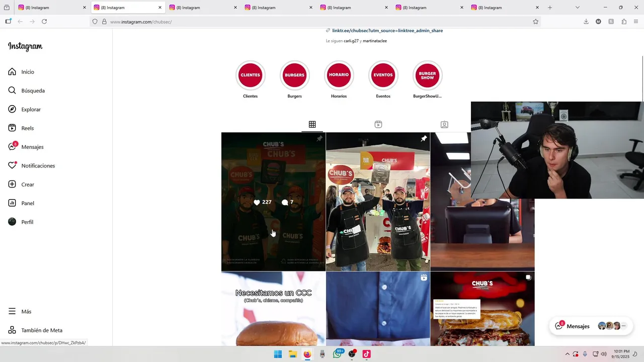This screenshot has height=362, width=644.
Task: Open volume control in system tray
Action: click(603, 354)
